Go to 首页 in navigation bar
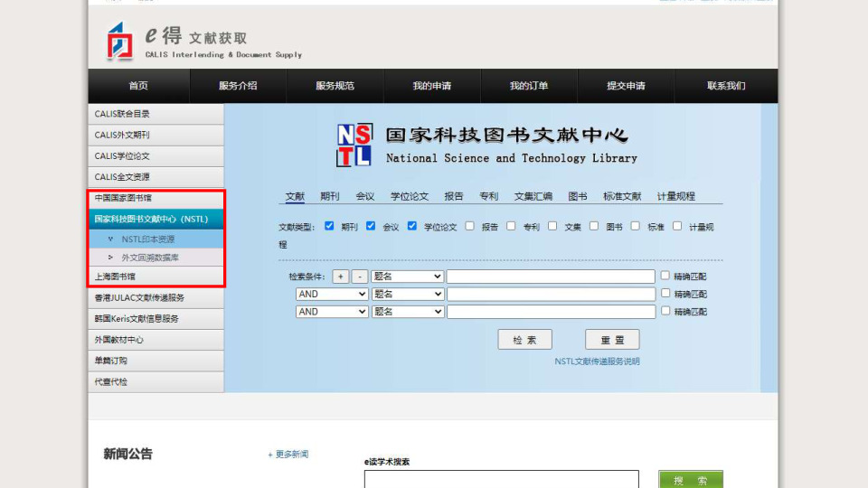 point(138,86)
